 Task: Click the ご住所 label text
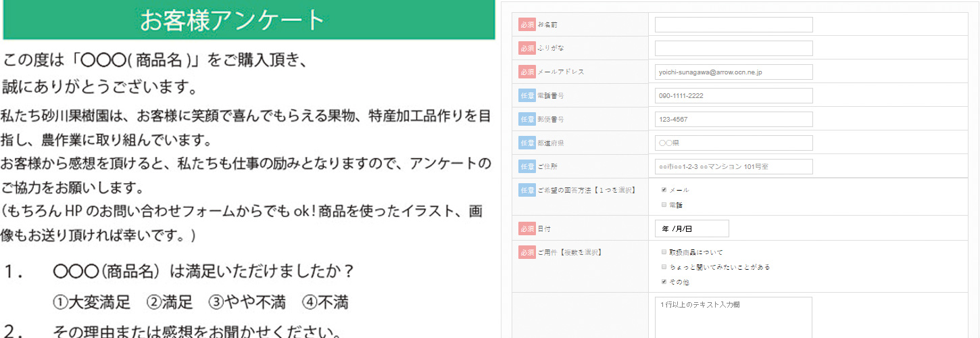click(x=547, y=166)
